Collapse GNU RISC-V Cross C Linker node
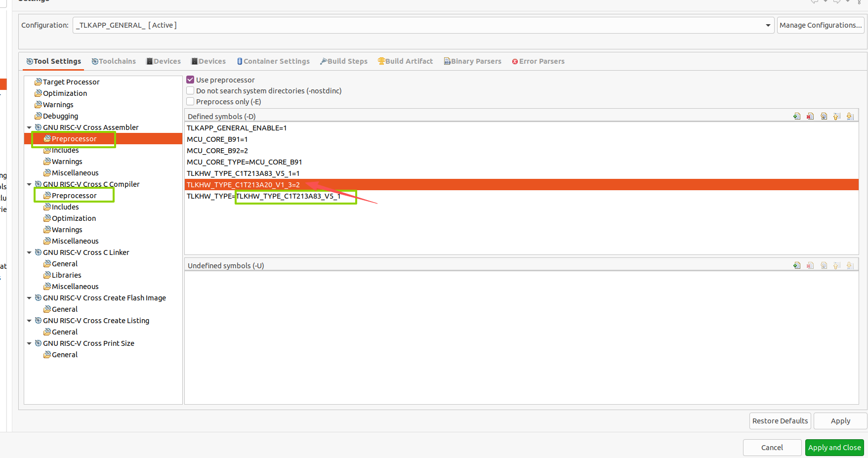 pos(29,252)
